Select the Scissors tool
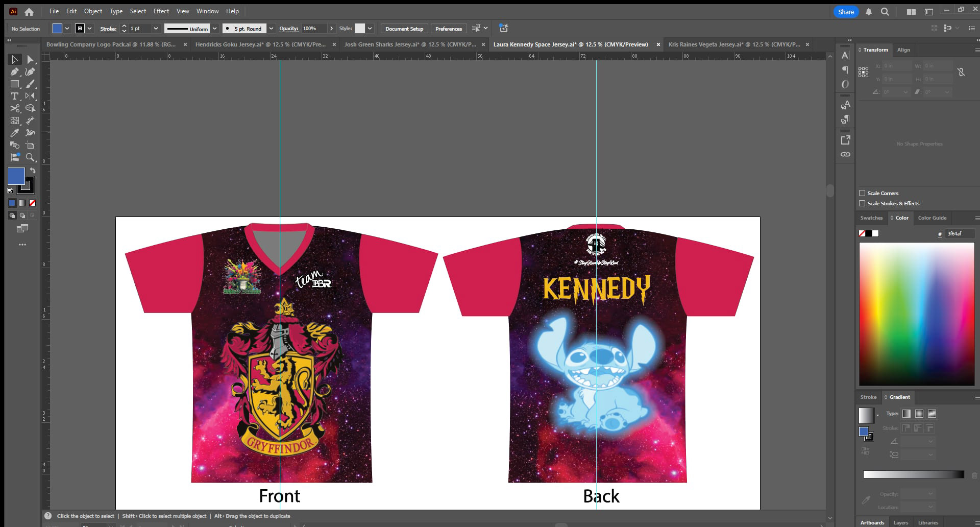 [15, 108]
